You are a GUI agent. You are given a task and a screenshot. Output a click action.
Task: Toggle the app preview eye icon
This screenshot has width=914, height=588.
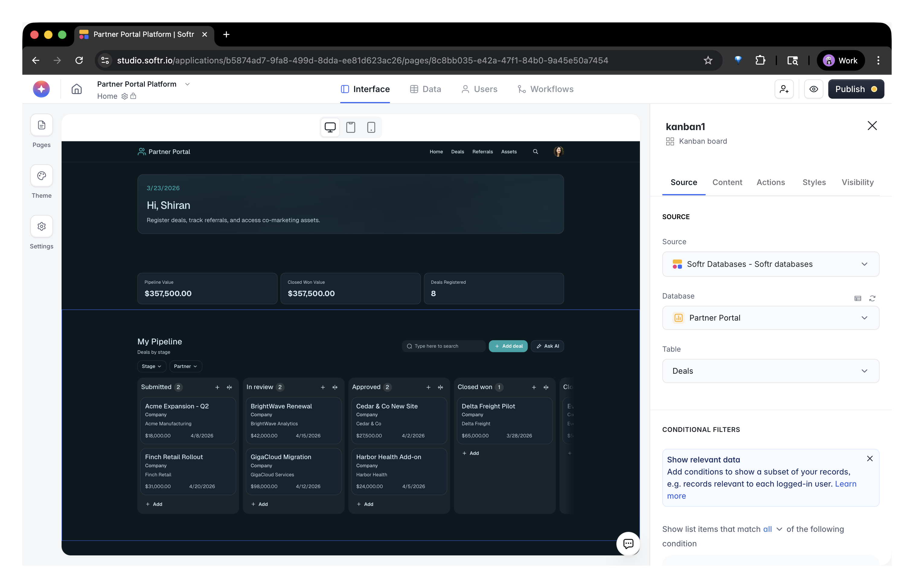[813, 89]
